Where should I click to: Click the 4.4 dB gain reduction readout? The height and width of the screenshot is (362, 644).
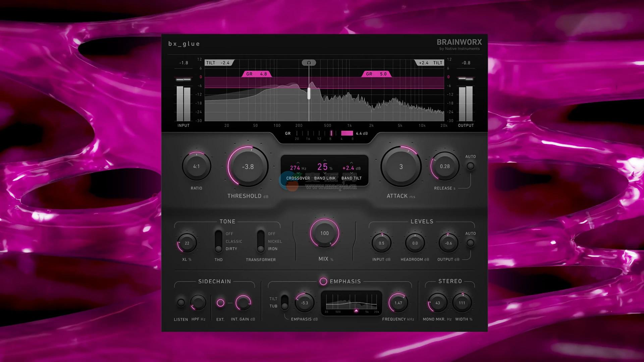pos(362,133)
